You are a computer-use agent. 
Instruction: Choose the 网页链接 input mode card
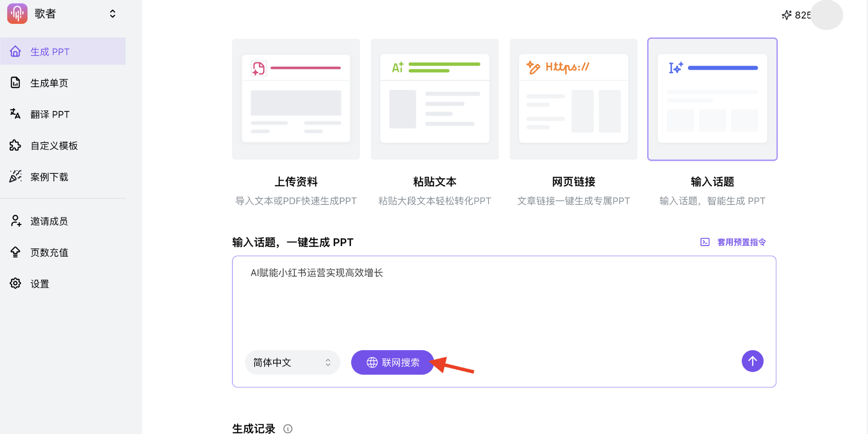click(573, 99)
